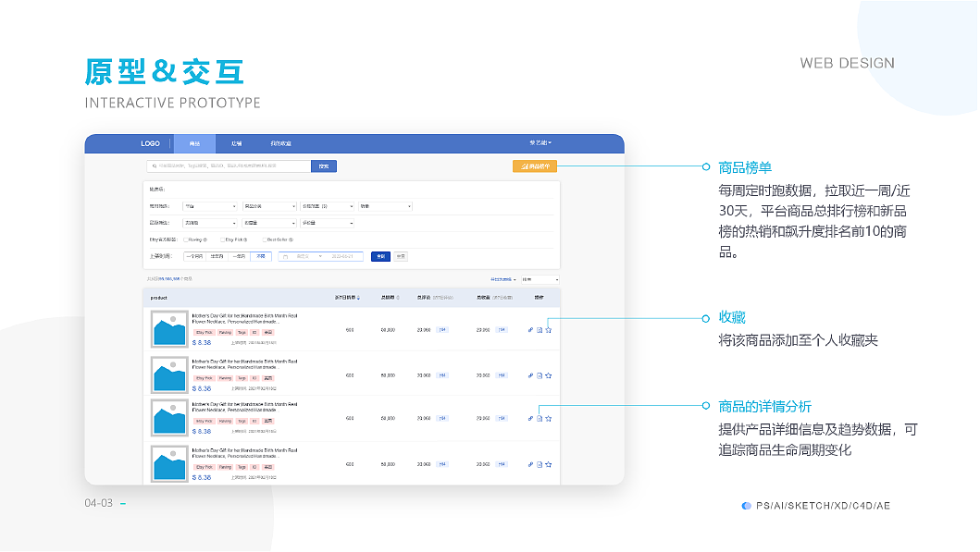Open the fourth dropdown in first filter row
This screenshot has height=552, width=980.
coord(386,206)
